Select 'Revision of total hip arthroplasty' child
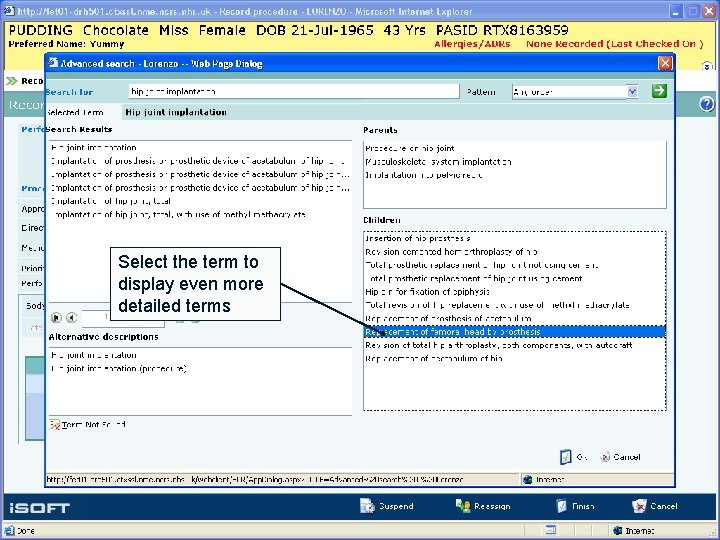This screenshot has height=540, width=720. pos(499,345)
